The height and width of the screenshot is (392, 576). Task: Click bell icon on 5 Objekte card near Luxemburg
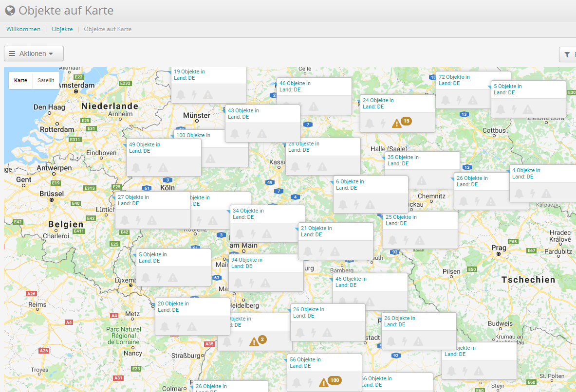[x=146, y=278]
